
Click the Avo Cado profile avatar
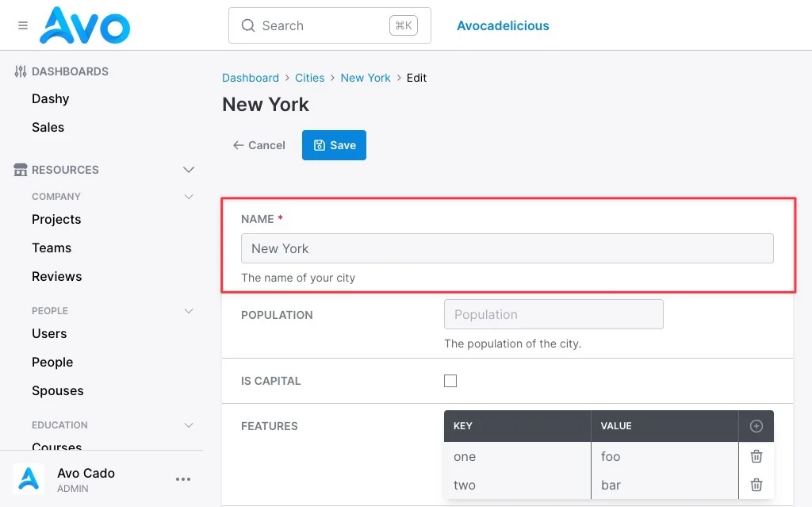pyautogui.click(x=29, y=479)
